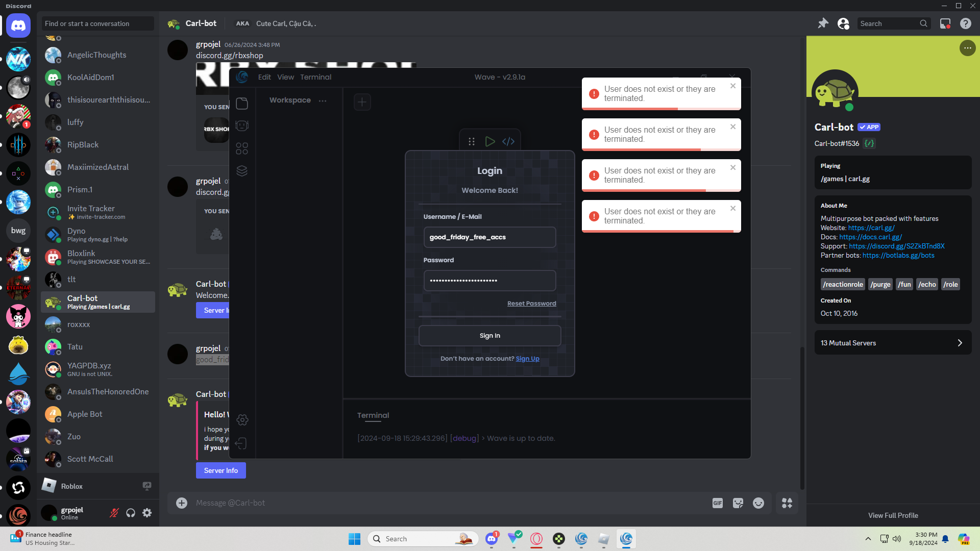Expand 13 Mutual Servers
The height and width of the screenshot is (551, 980).
pyautogui.click(x=893, y=343)
